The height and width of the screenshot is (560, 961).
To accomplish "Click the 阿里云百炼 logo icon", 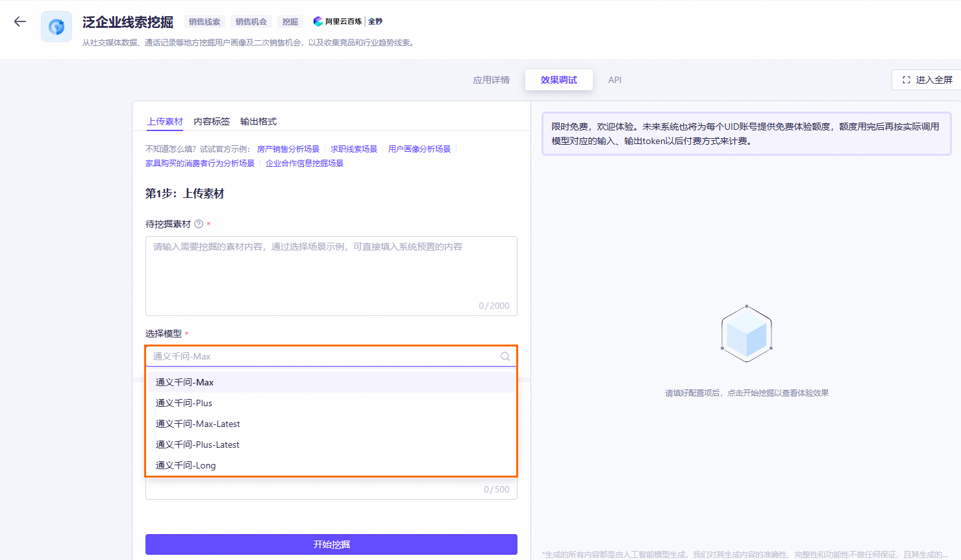I will [318, 21].
